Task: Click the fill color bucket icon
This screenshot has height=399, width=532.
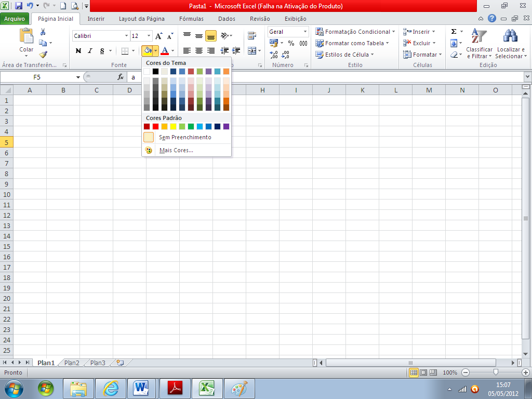Action: (147, 51)
